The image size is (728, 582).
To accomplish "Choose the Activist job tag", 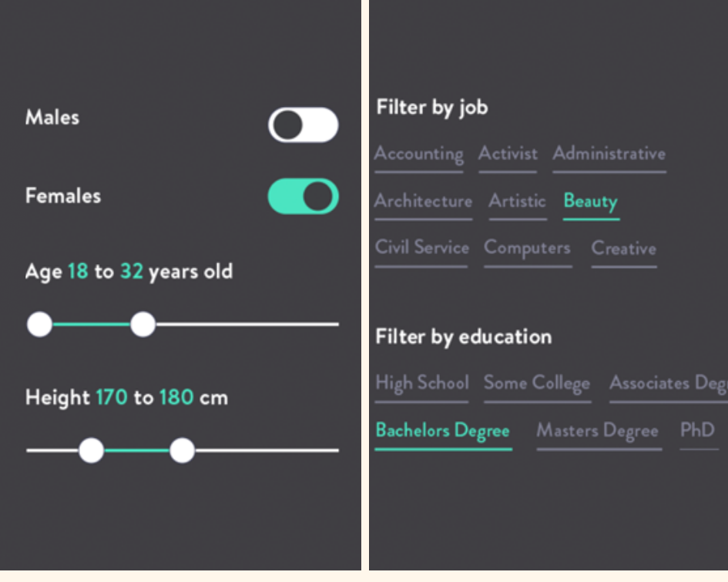I will (x=508, y=153).
